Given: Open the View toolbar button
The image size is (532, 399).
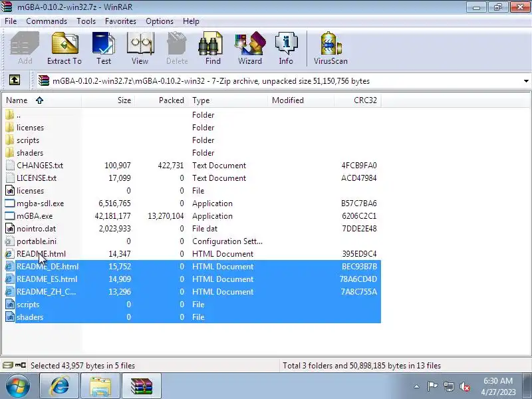Looking at the screenshot, I should pos(140,48).
